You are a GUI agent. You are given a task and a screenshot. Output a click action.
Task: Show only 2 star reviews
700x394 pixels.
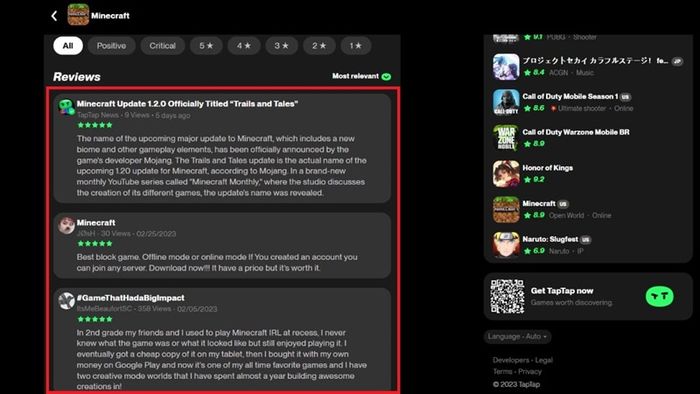tap(319, 46)
